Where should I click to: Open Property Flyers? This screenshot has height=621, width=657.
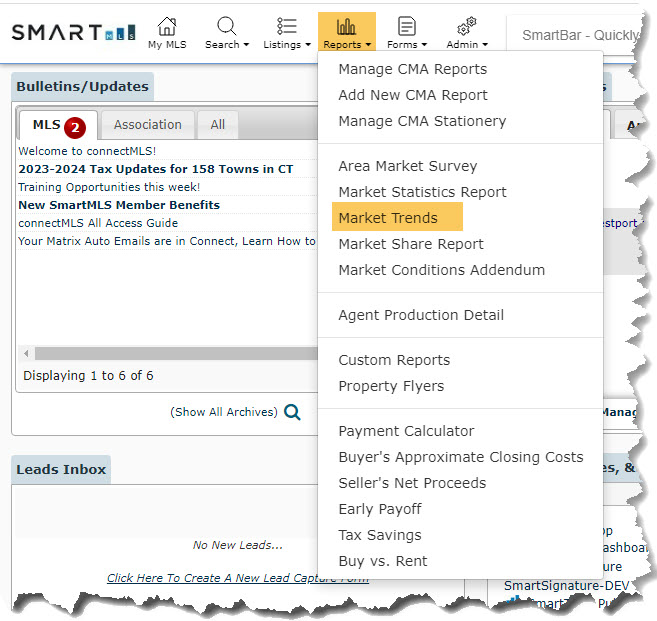click(x=391, y=386)
